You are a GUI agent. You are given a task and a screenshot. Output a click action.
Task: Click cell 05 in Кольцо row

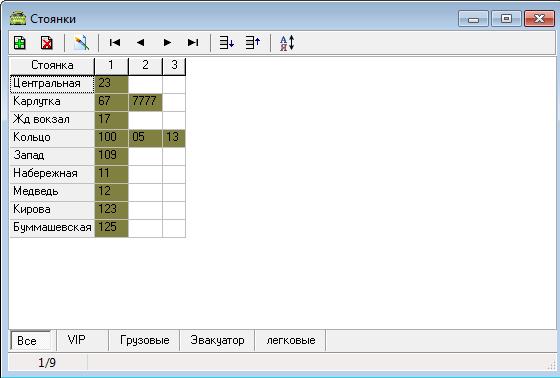tap(145, 138)
